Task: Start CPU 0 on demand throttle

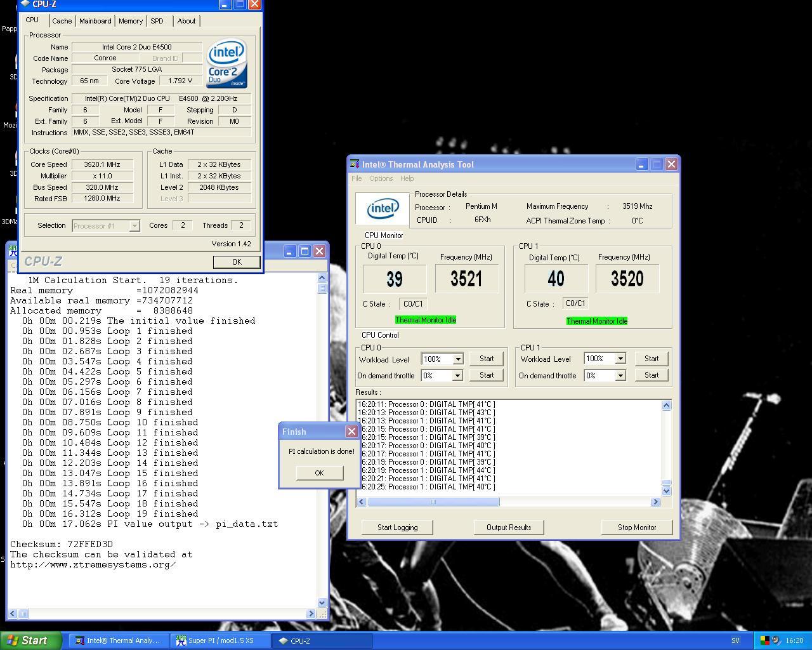Action: tap(487, 375)
